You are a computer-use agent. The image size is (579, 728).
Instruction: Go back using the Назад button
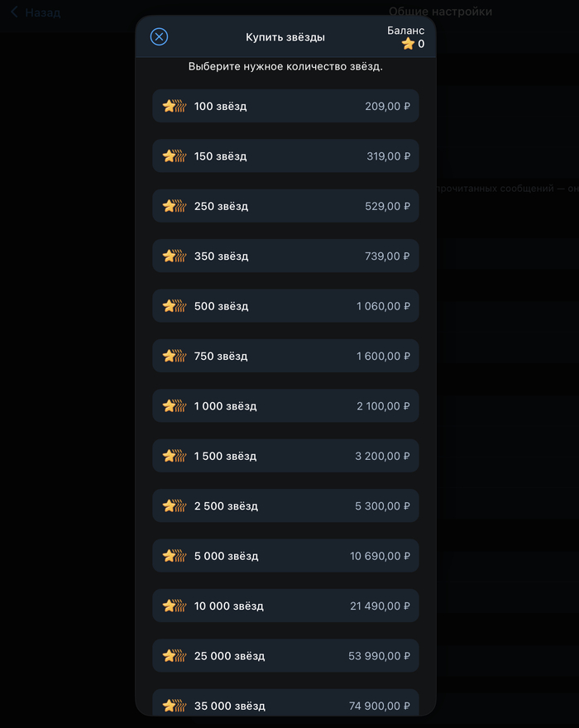[36, 12]
